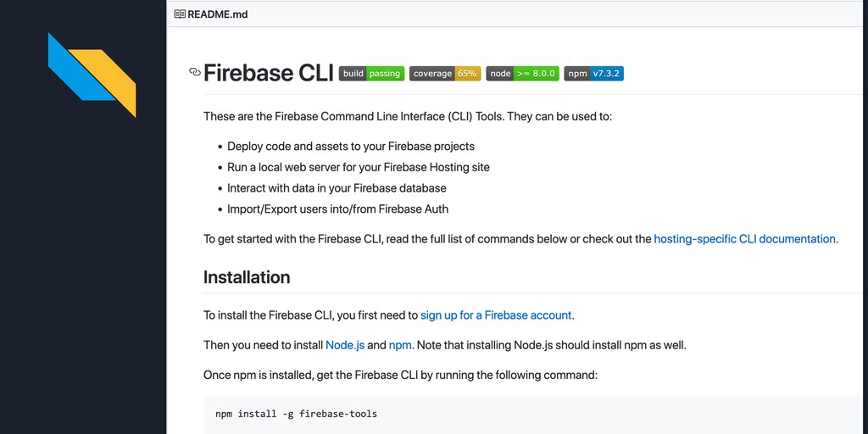The image size is (868, 434).
Task: Click the node >= 8.0.0 badge
Action: click(x=522, y=74)
